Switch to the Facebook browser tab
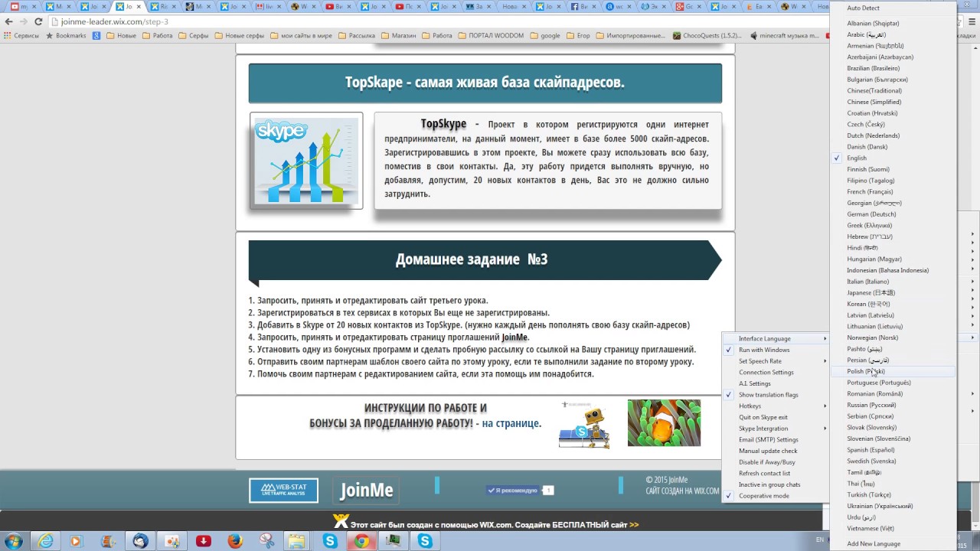 point(580,6)
